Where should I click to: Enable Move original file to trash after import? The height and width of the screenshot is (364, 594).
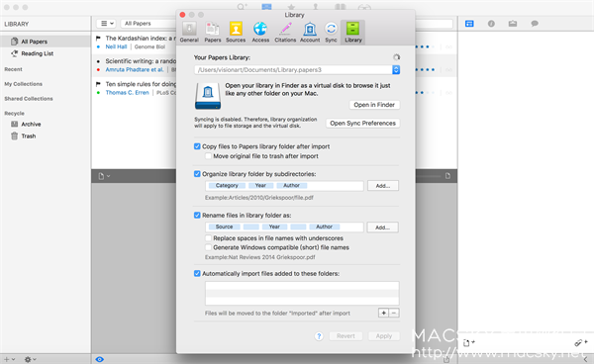pos(208,156)
